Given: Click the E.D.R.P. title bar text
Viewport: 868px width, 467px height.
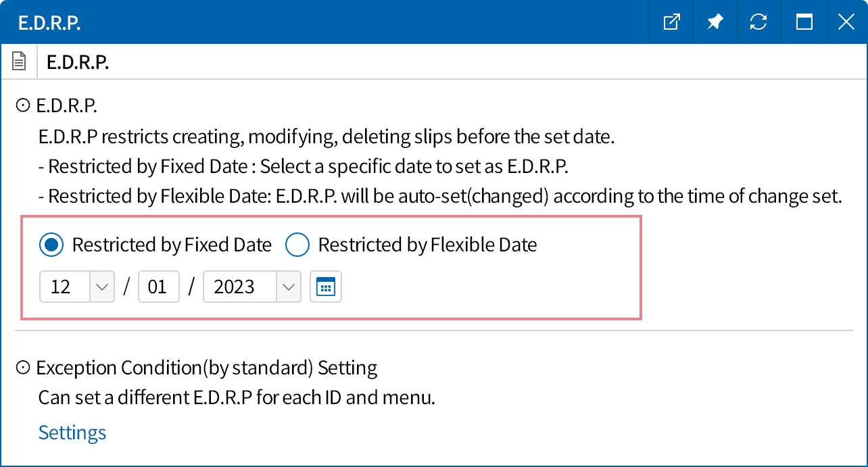Looking at the screenshot, I should 49,22.
